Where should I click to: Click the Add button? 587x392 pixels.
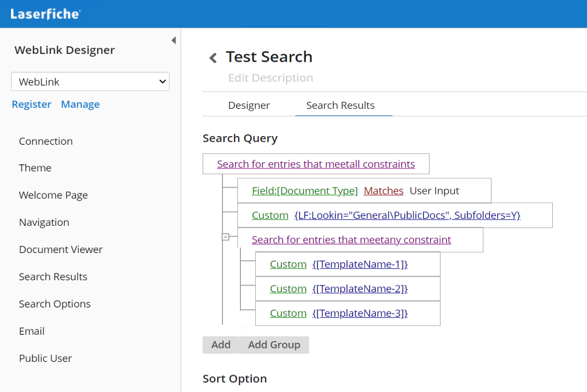click(x=221, y=345)
